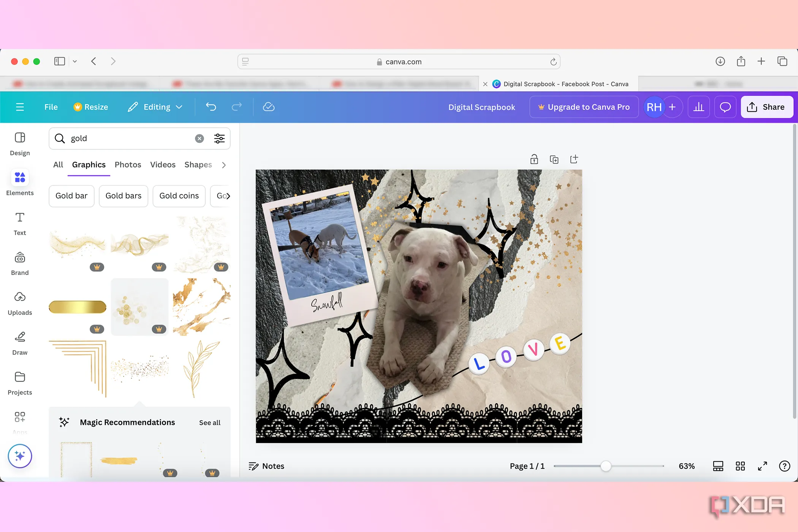
Task: Open the Editing mode dropdown
Action: pyautogui.click(x=155, y=107)
